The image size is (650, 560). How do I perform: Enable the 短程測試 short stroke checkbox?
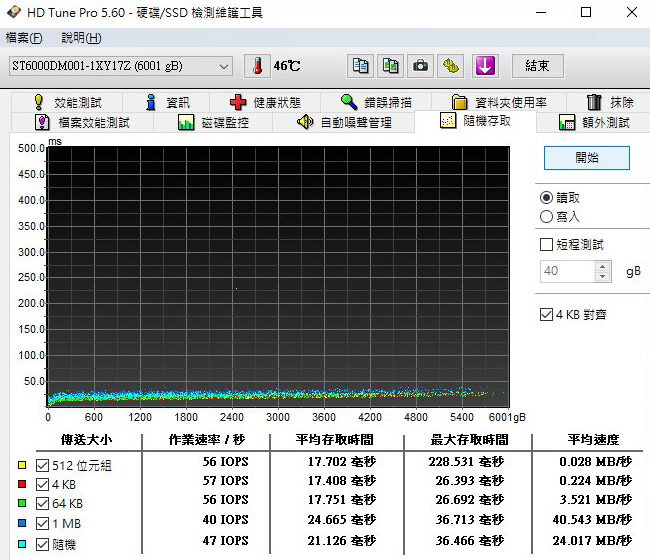tap(546, 244)
